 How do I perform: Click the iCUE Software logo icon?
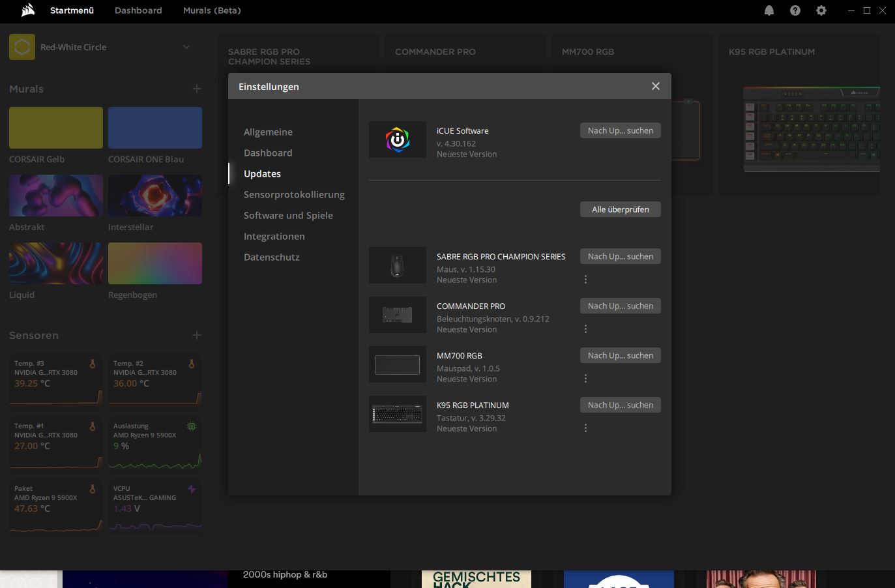(398, 140)
